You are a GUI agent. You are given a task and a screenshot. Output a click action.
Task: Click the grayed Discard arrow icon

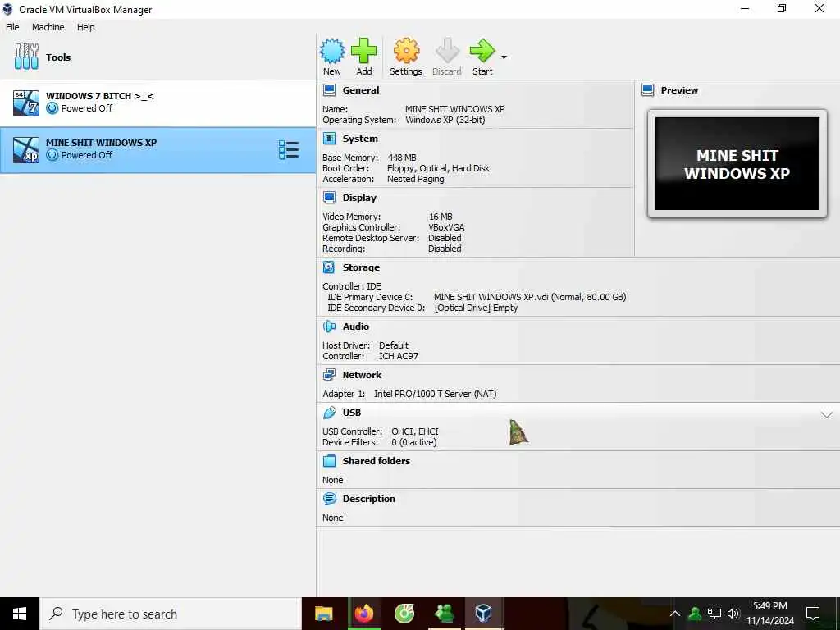(447, 52)
